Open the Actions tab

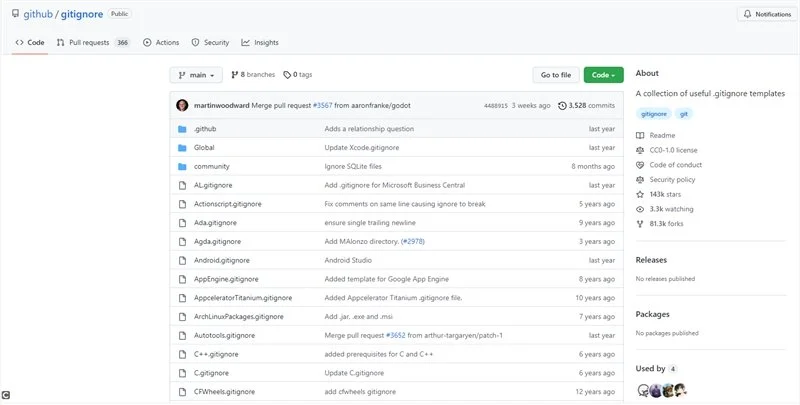[x=161, y=43]
